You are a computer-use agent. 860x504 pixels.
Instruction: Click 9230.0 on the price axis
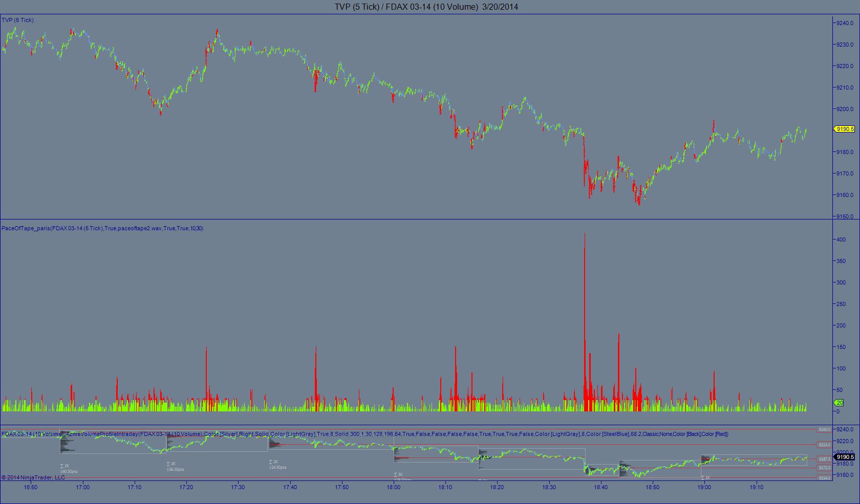click(x=845, y=45)
